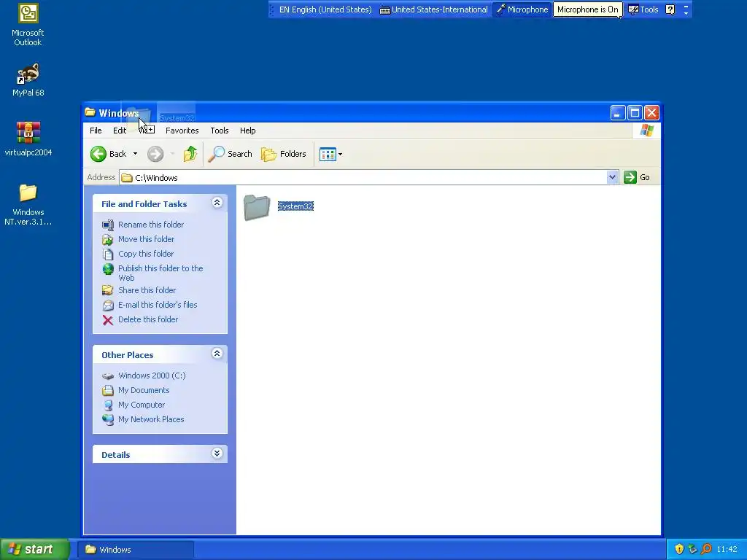The width and height of the screenshot is (747, 560).
Task: Click the network connection tray icon
Action: 693,549
